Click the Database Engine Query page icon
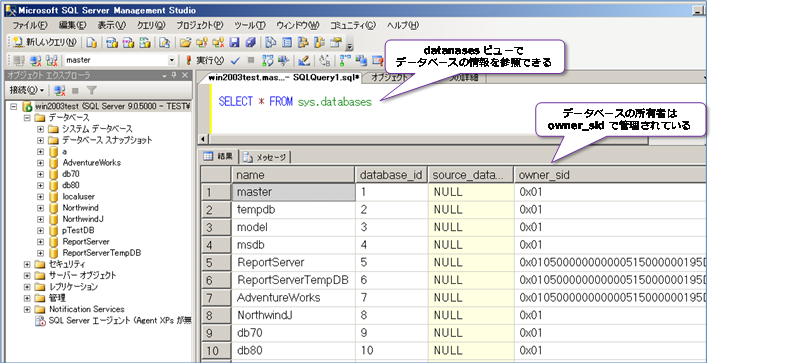800x364 pixels. pyautogui.click(x=91, y=42)
